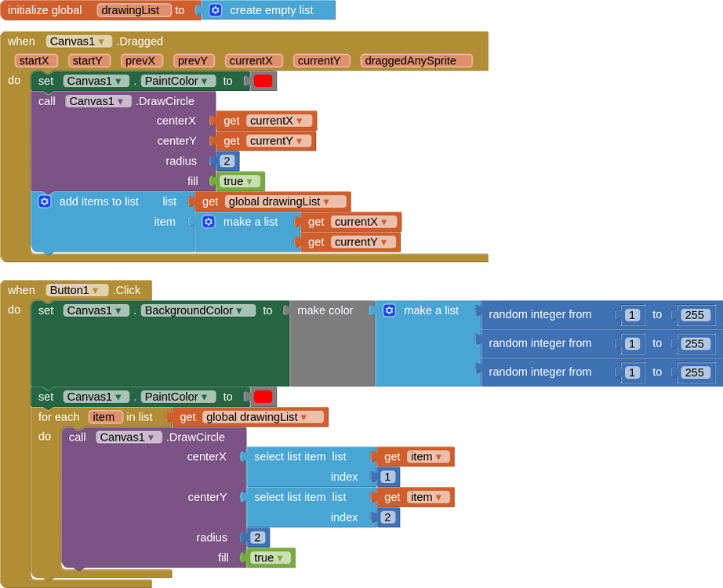This screenshot has height=588, width=723.
Task: Click the index 2 number field
Action: 387,517
